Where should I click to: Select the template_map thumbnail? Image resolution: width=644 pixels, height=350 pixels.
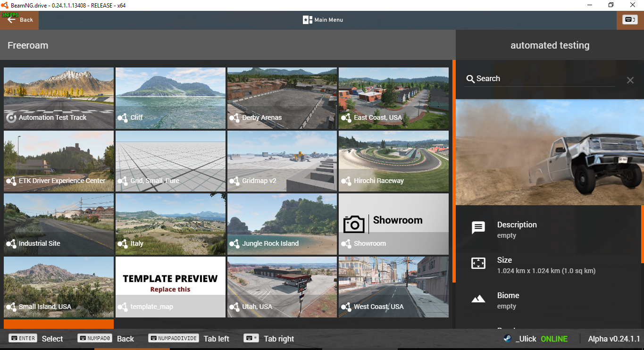click(x=170, y=287)
